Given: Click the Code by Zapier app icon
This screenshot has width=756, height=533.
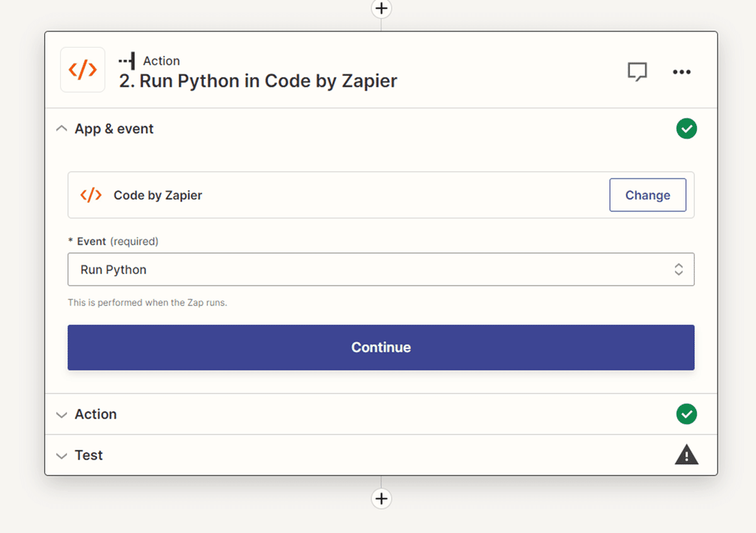Looking at the screenshot, I should [x=82, y=69].
